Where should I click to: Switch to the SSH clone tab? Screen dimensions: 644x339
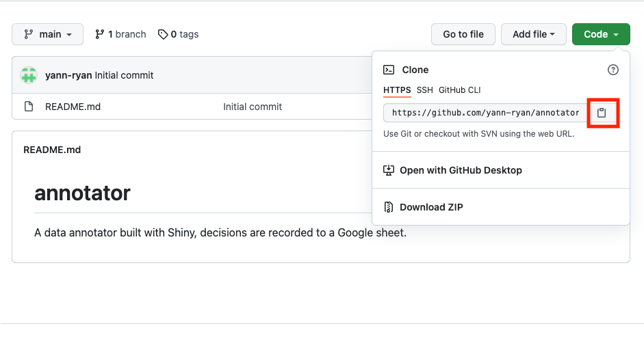point(425,90)
